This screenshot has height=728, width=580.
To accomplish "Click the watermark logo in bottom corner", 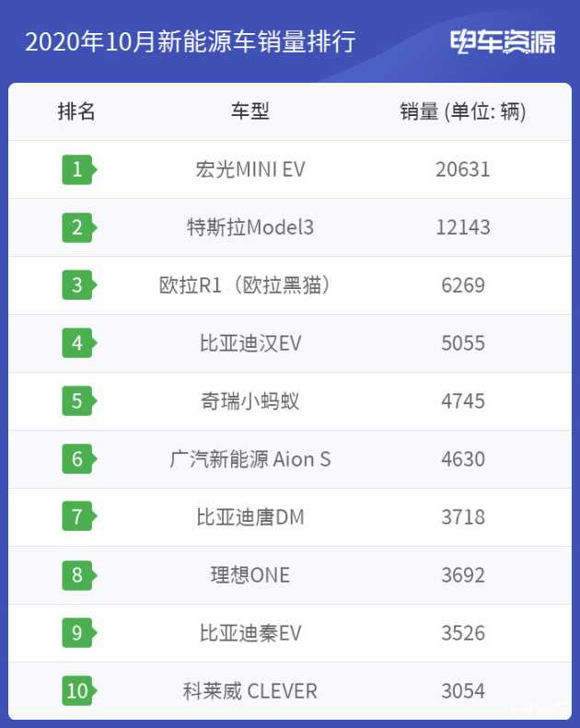I will pos(540,708).
